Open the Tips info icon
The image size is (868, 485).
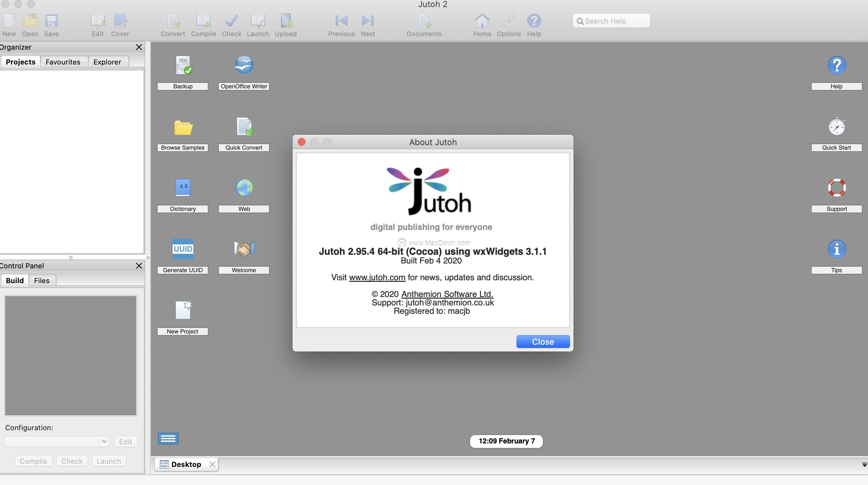coord(837,249)
